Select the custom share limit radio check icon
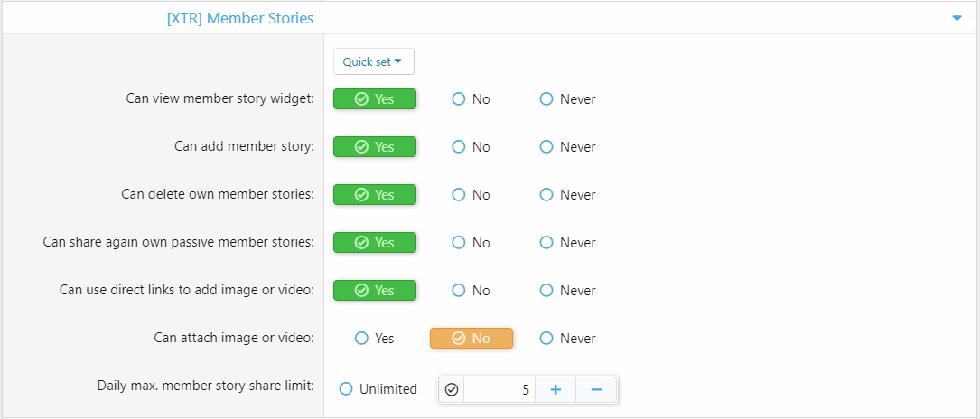Screen dimensions: 980x419 [452, 389]
